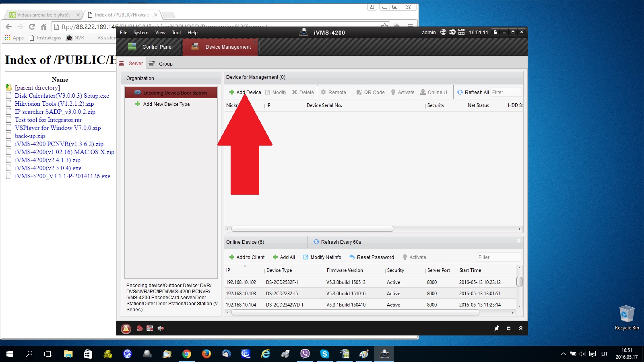Switch to the Control Panel tab

pyautogui.click(x=150, y=47)
